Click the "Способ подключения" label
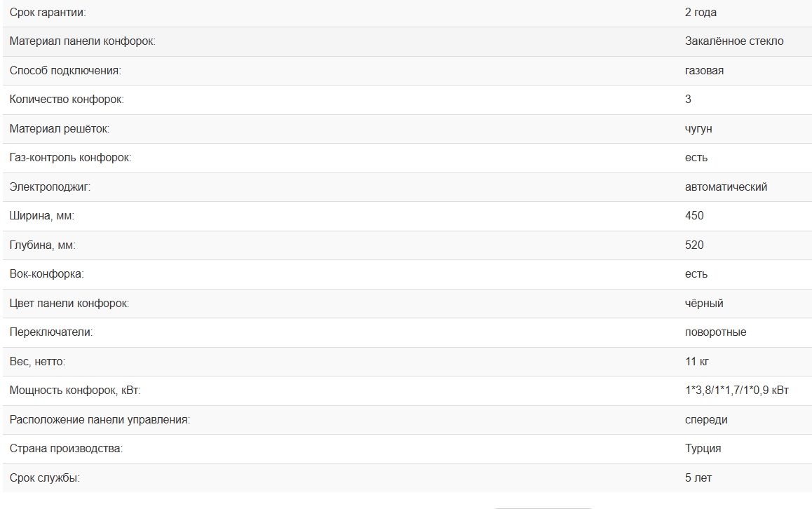 pyautogui.click(x=65, y=71)
